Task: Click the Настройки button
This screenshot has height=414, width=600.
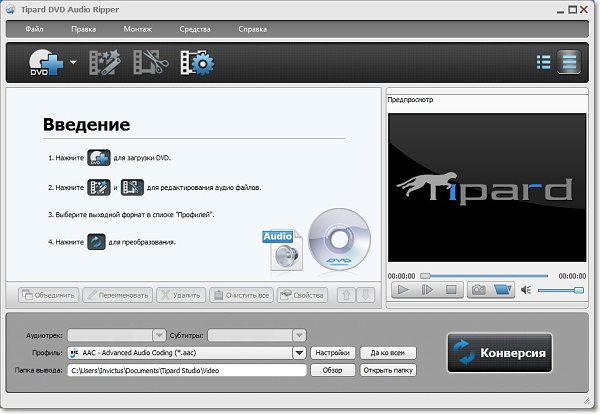Action: [x=333, y=353]
